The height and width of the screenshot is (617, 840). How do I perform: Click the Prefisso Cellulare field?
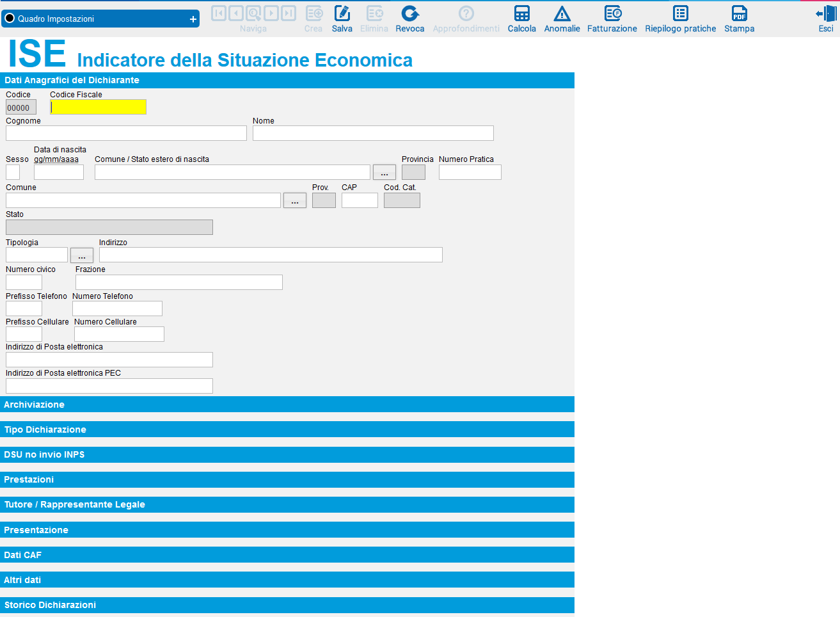pos(24,334)
